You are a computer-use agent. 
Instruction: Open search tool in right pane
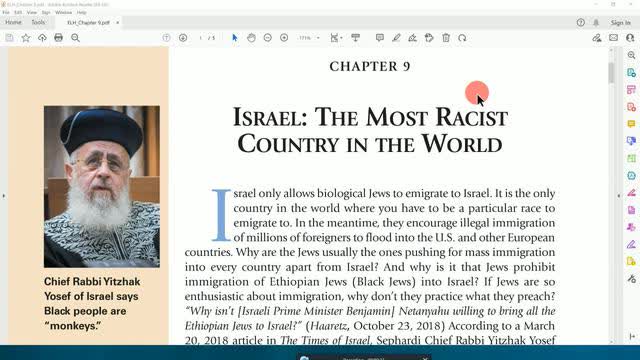[631, 55]
